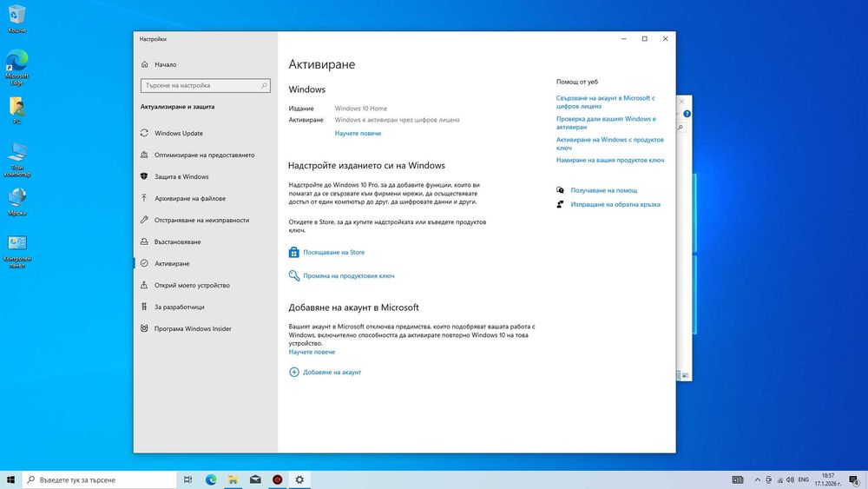This screenshot has height=489, width=868.
Task: Click Получаване на помощ link
Action: [x=604, y=190]
